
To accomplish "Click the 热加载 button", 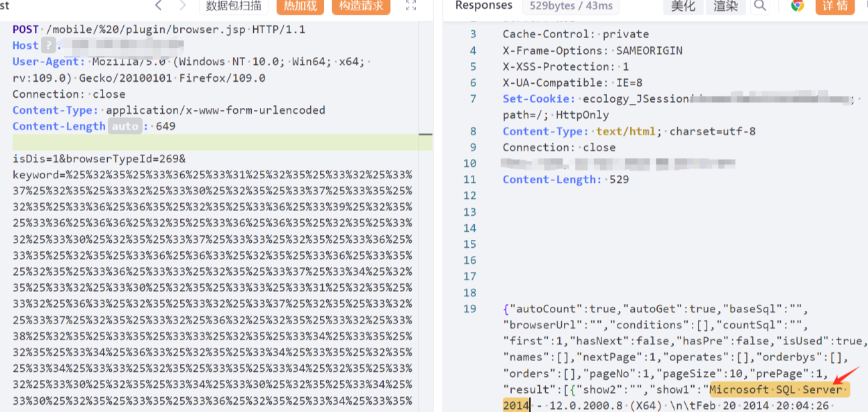I will pyautogui.click(x=299, y=6).
